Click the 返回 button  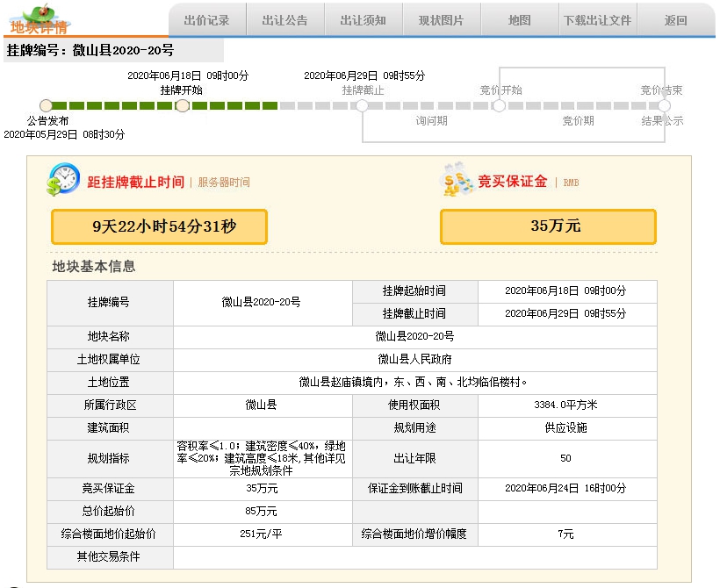[x=675, y=20]
